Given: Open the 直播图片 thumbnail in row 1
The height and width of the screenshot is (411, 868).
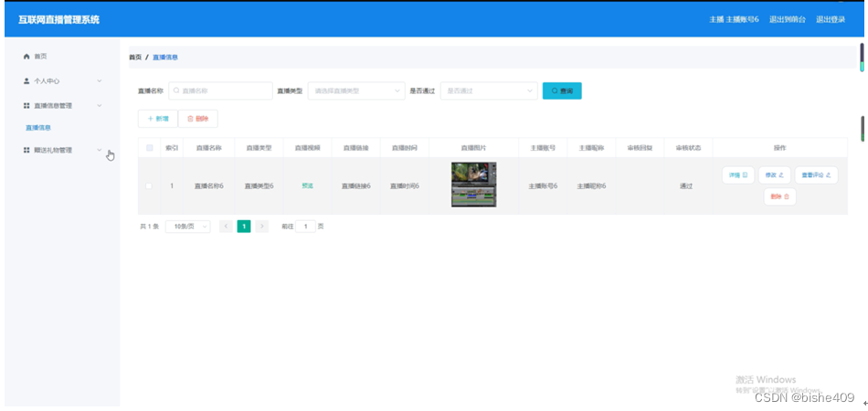Looking at the screenshot, I should (x=474, y=184).
